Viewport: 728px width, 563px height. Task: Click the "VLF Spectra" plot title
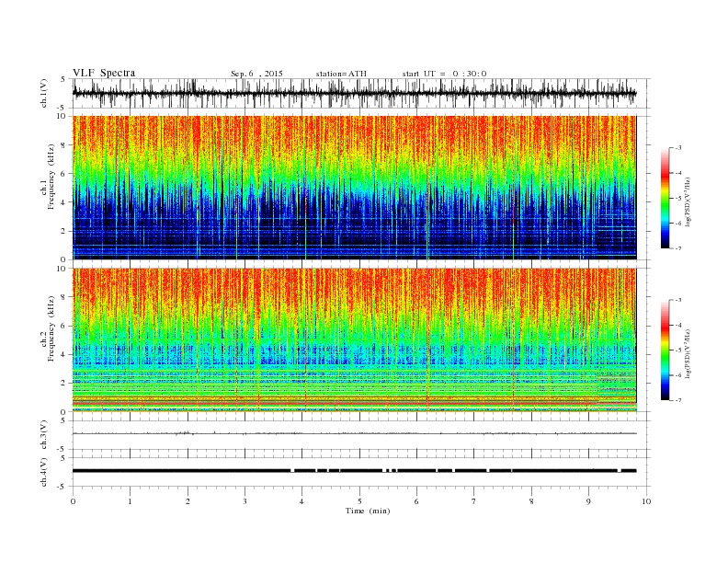click(x=104, y=73)
